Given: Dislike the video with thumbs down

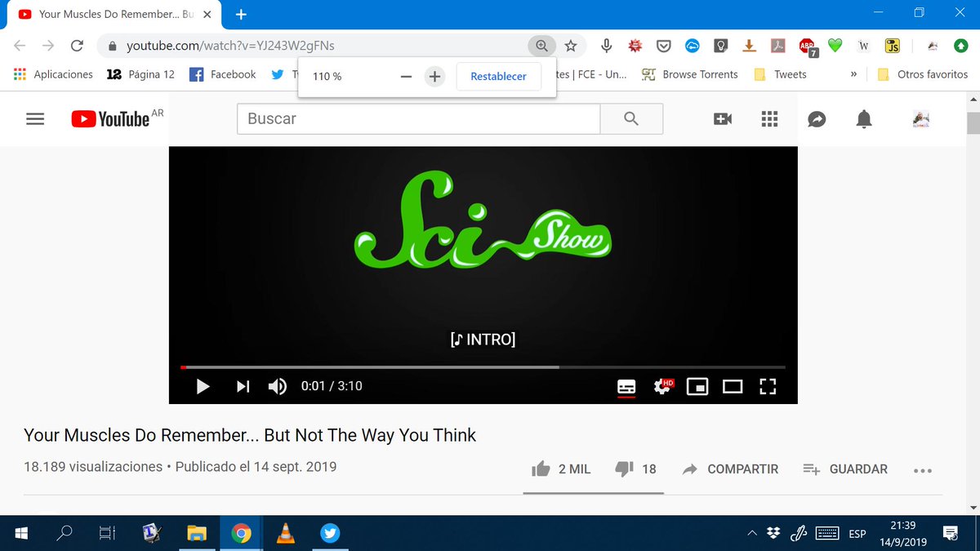Looking at the screenshot, I should pyautogui.click(x=635, y=469).
